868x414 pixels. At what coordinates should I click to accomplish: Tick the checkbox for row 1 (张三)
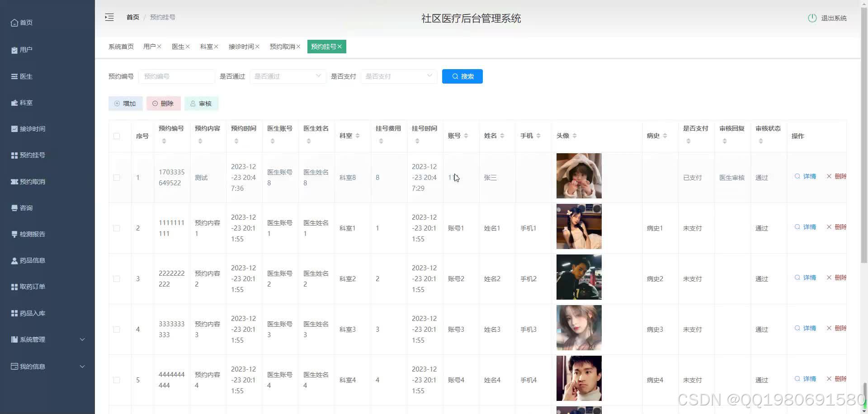point(117,178)
